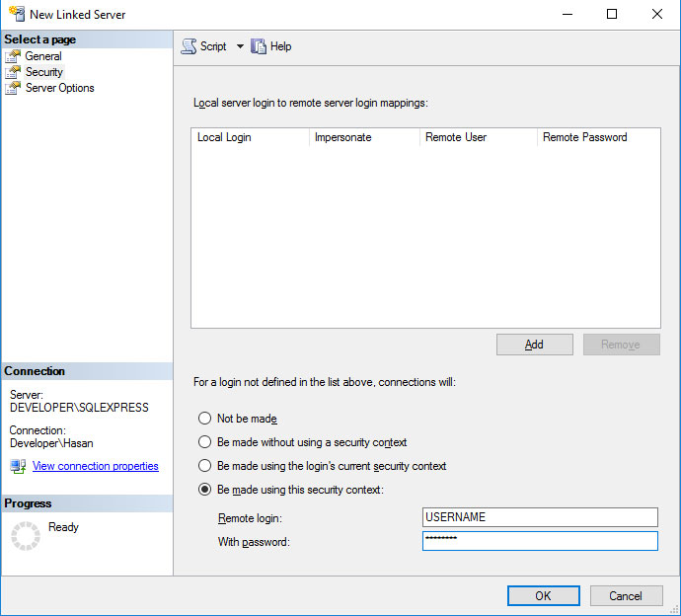Go to the Server Options page
Image resolution: width=681 pixels, height=616 pixels.
pyautogui.click(x=59, y=88)
